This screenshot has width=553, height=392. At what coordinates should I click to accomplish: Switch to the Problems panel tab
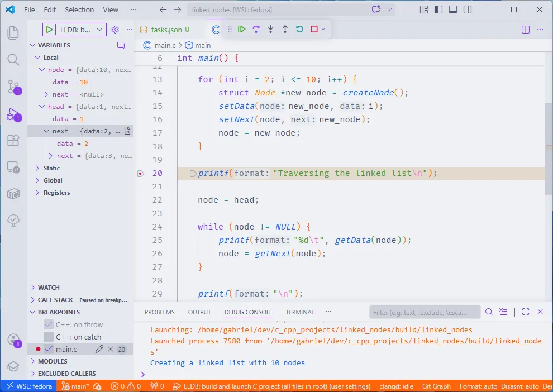(159, 312)
